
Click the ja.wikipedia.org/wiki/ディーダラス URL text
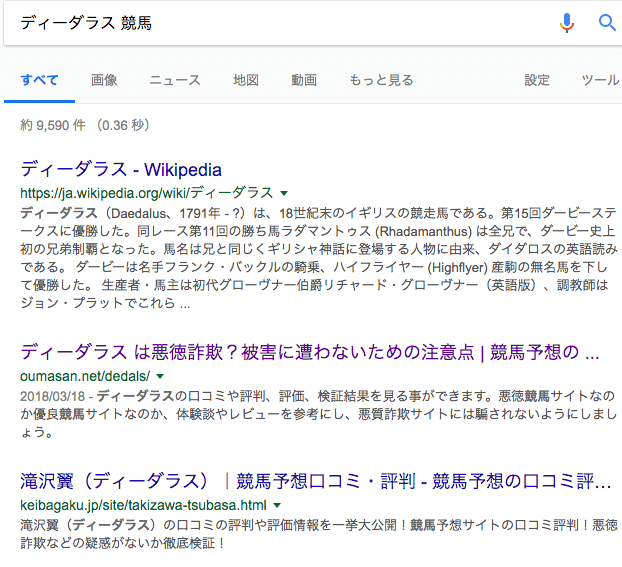(147, 193)
